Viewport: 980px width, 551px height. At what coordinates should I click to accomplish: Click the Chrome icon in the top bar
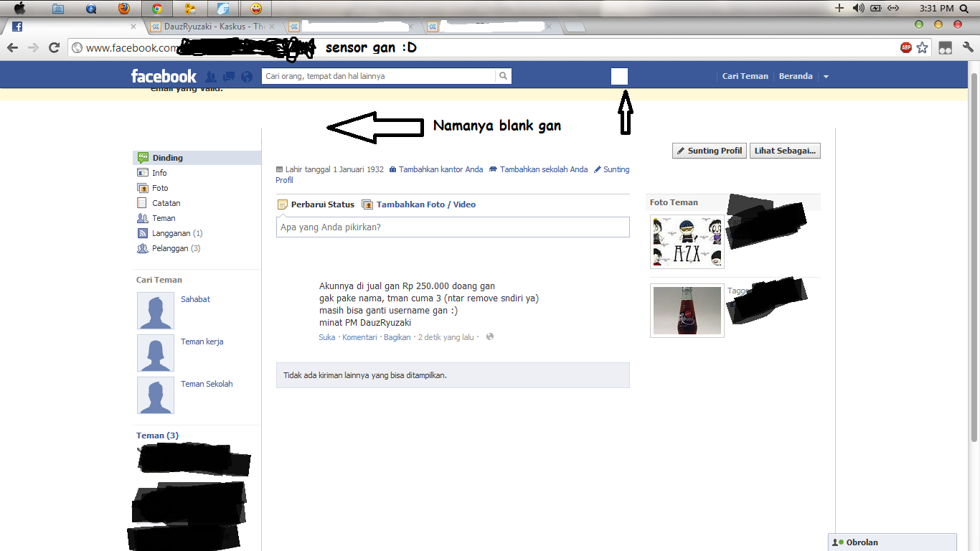pyautogui.click(x=156, y=9)
